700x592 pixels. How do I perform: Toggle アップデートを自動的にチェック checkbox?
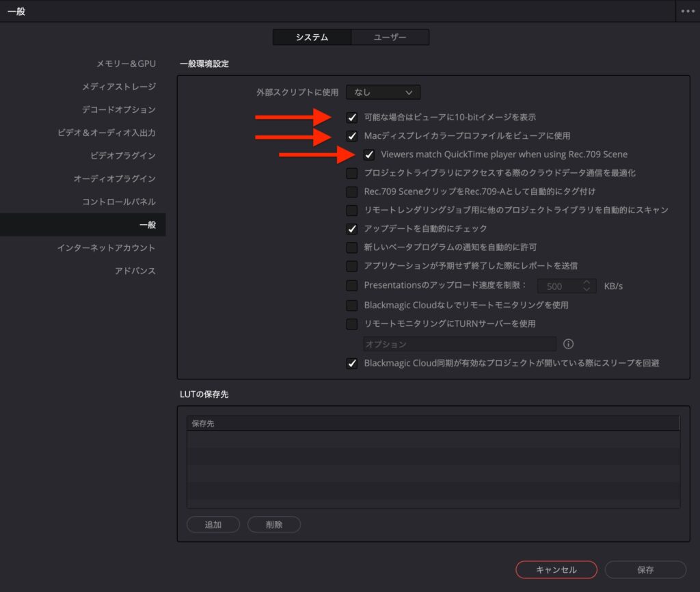[x=352, y=228]
